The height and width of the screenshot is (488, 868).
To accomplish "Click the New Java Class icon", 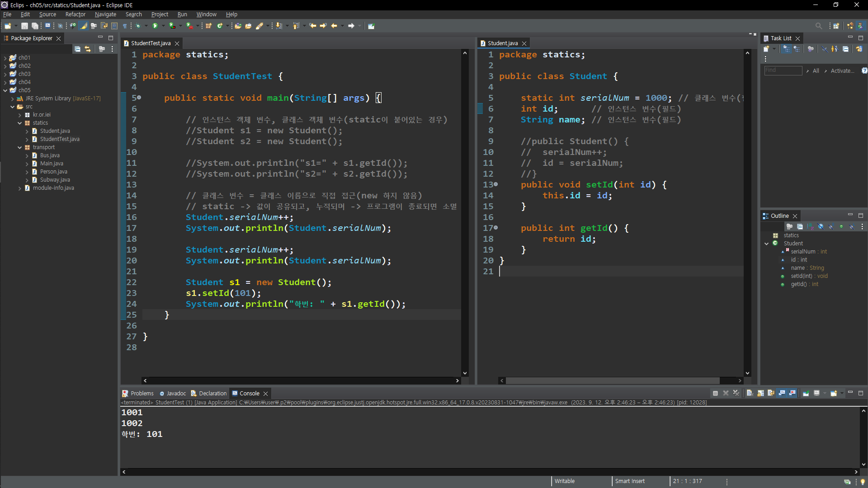I will pyautogui.click(x=220, y=26).
